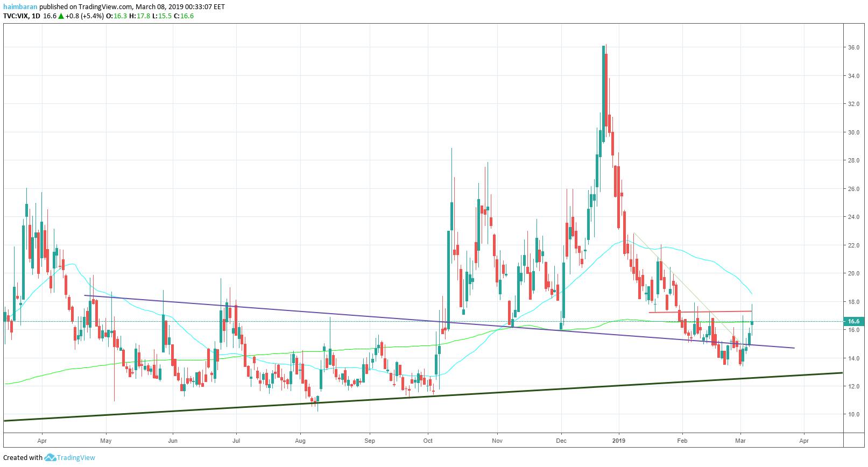The height and width of the screenshot is (467, 868).
Task: Click the Nov label on time axis
Action: pyautogui.click(x=498, y=440)
